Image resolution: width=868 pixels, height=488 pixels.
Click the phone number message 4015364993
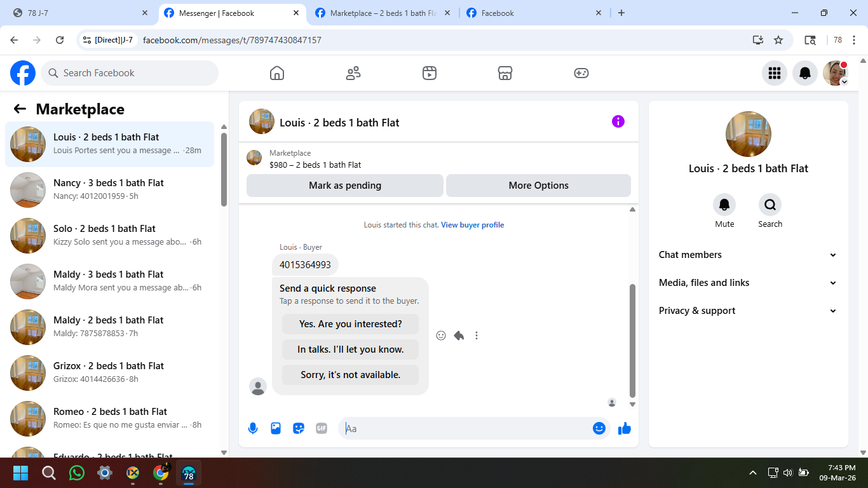(x=305, y=265)
